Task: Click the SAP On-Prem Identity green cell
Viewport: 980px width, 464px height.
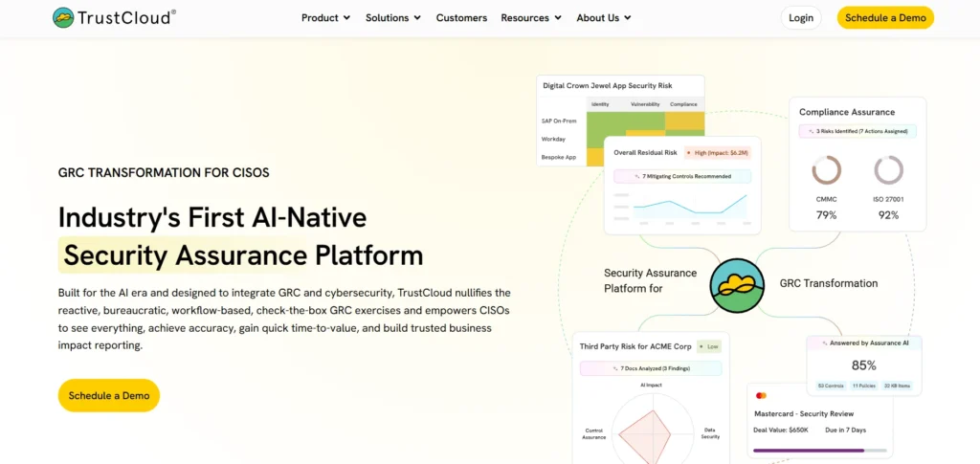Action: [606, 122]
